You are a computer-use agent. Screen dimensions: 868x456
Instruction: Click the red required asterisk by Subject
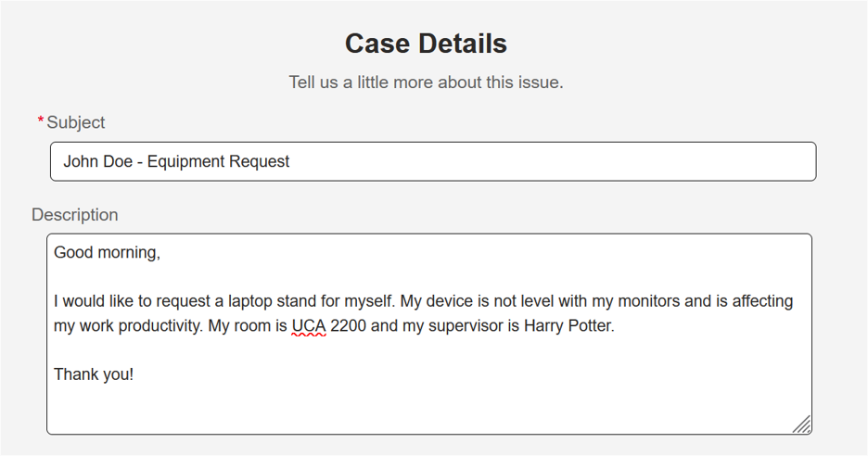click(x=41, y=122)
